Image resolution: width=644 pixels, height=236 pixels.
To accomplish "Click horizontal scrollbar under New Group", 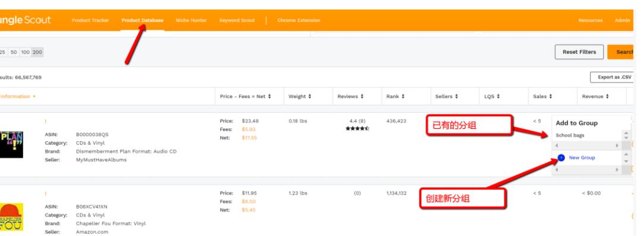I will point(587,169).
